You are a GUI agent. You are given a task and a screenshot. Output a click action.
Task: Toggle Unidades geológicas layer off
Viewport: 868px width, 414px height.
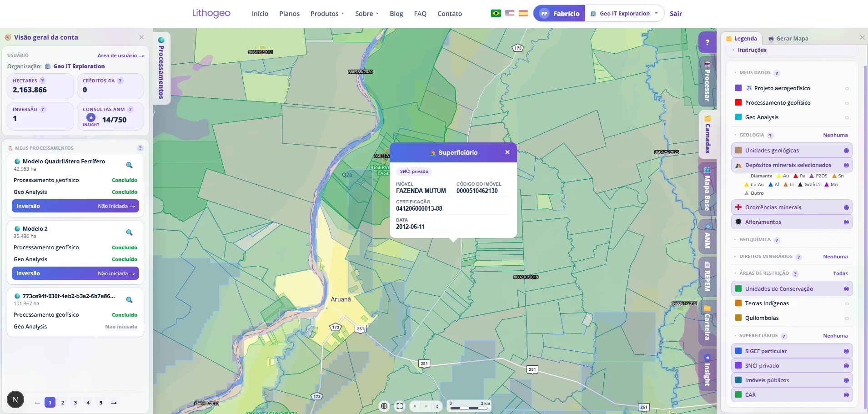846,151
